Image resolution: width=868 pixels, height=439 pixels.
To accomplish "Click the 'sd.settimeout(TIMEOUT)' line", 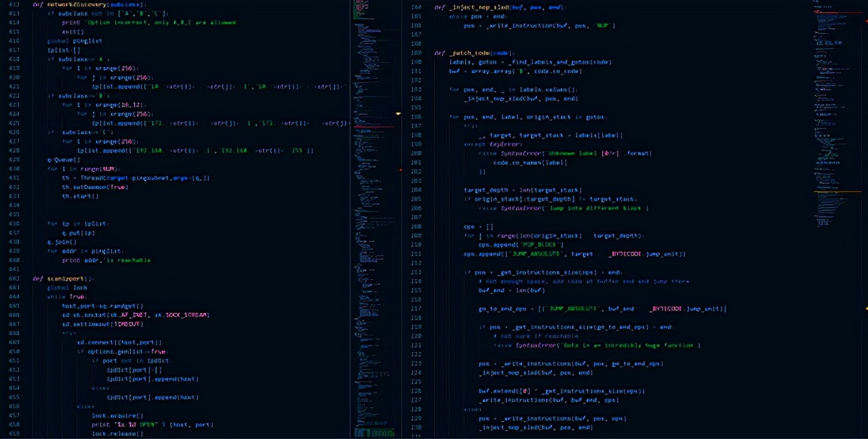I will pos(102,325).
